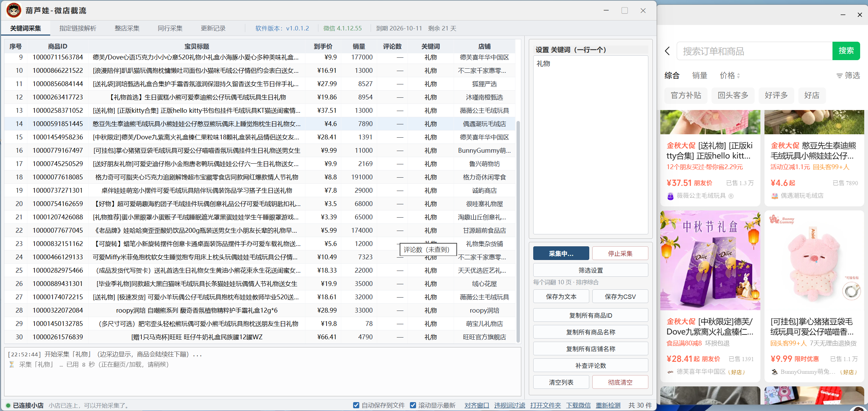868x411 pixels.
Task: Click the 重新检测 link
Action: pos(608,406)
